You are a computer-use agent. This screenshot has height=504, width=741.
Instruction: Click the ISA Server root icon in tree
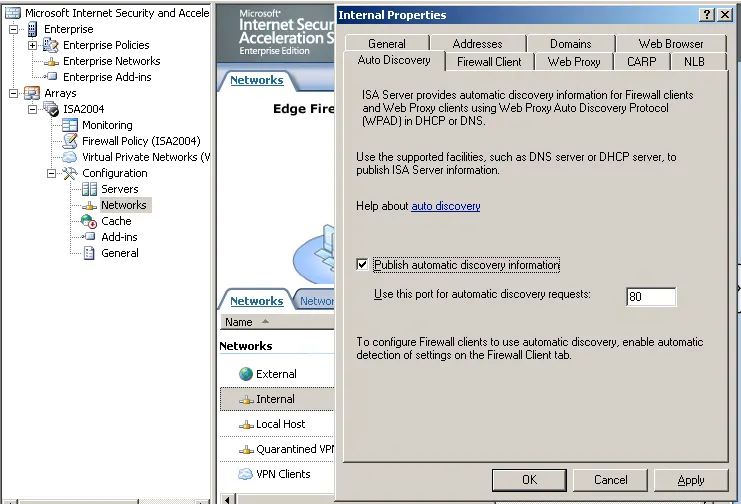pyautogui.click(x=13, y=13)
